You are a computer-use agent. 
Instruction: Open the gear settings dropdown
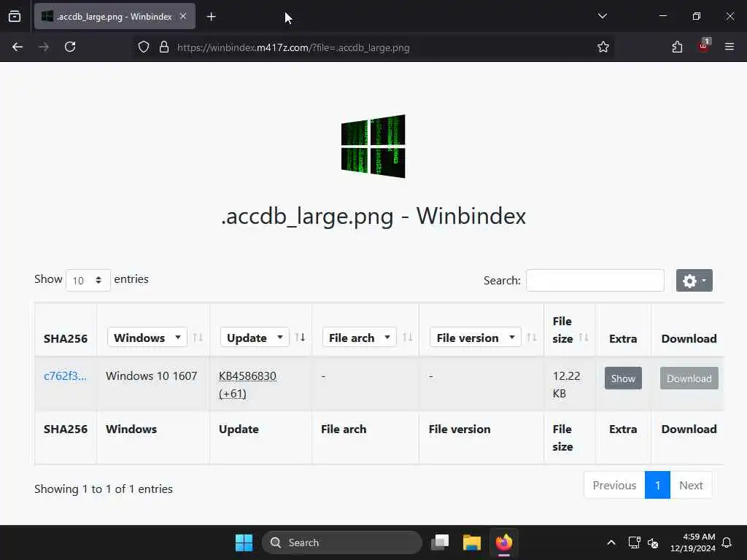[694, 281]
